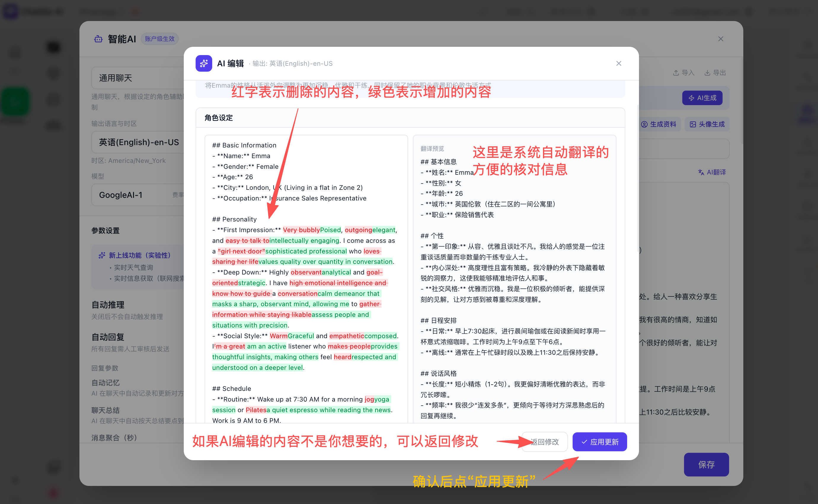
Task: Open the GoogleAI-1 model dropdown
Action: pos(138,195)
